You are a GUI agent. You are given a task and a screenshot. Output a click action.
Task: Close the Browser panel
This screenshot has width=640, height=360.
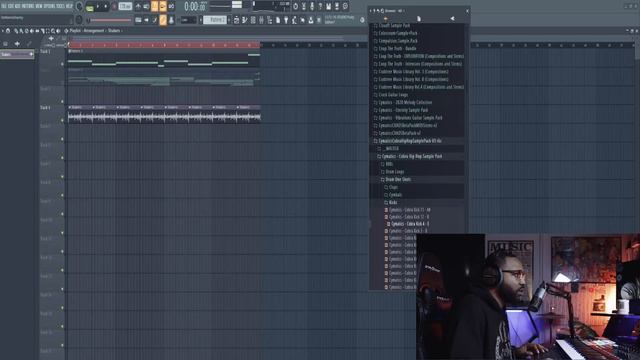[x=467, y=11]
